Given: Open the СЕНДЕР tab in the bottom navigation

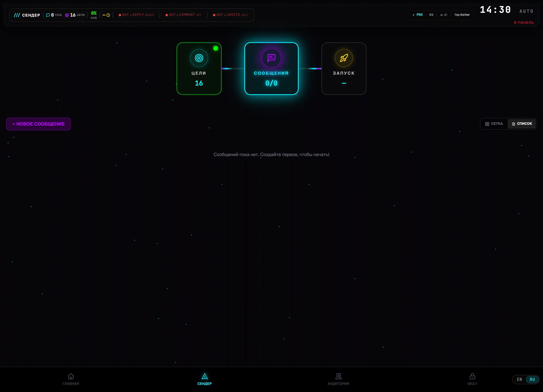Looking at the screenshot, I should click(204, 379).
